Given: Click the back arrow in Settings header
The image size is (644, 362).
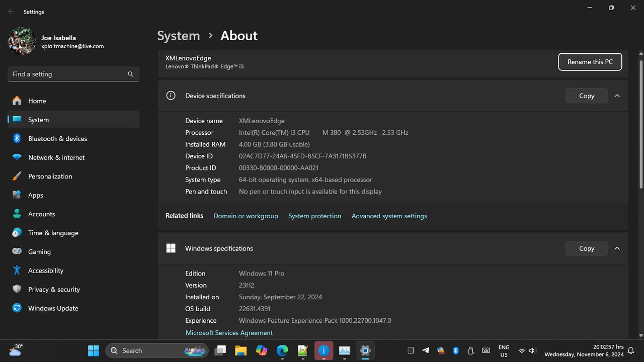Looking at the screenshot, I should 11,12.
